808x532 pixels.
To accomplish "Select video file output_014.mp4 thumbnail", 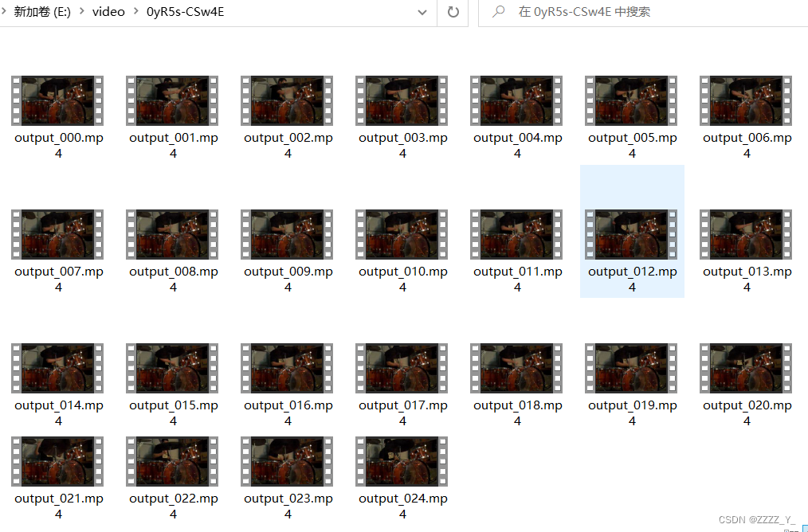I will (57, 368).
